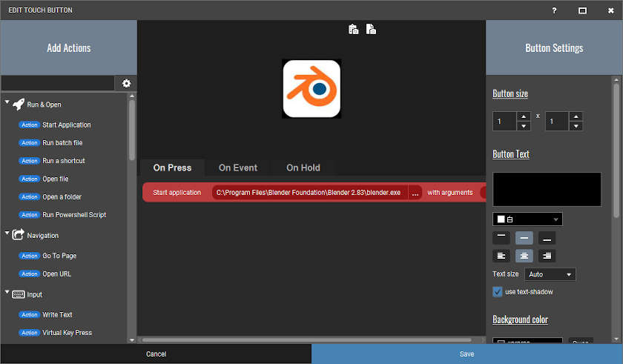
Task: Click the Save button
Action: (467, 354)
